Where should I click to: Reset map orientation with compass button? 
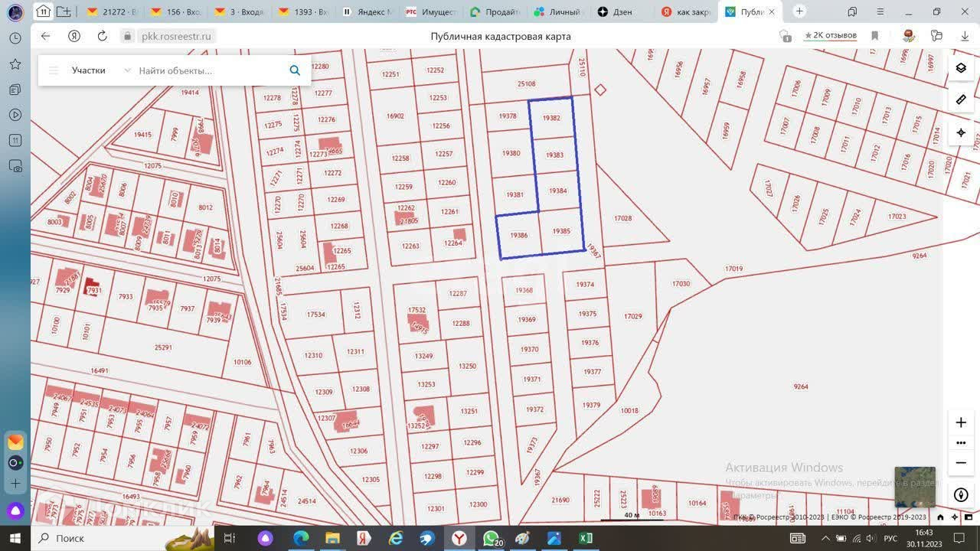click(x=961, y=495)
